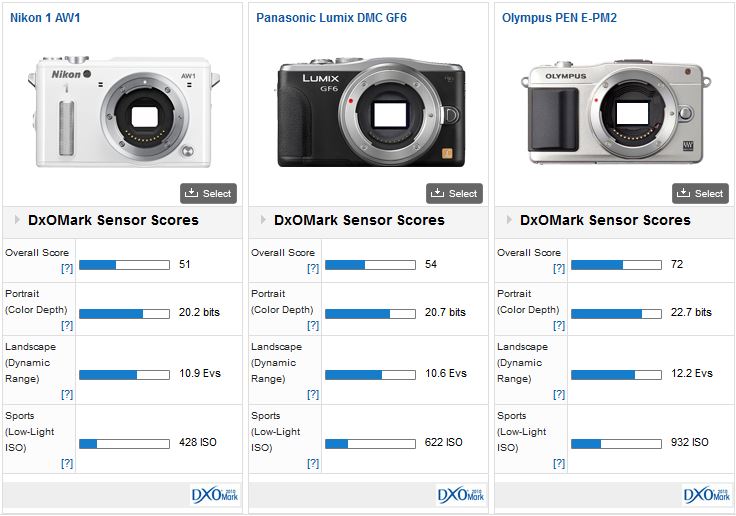Open help [?] for Olympus Landscape Dynamic Range

(x=559, y=394)
